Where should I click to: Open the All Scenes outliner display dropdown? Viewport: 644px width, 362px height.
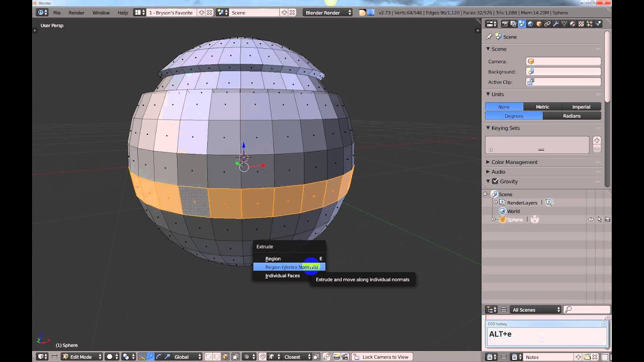536,310
